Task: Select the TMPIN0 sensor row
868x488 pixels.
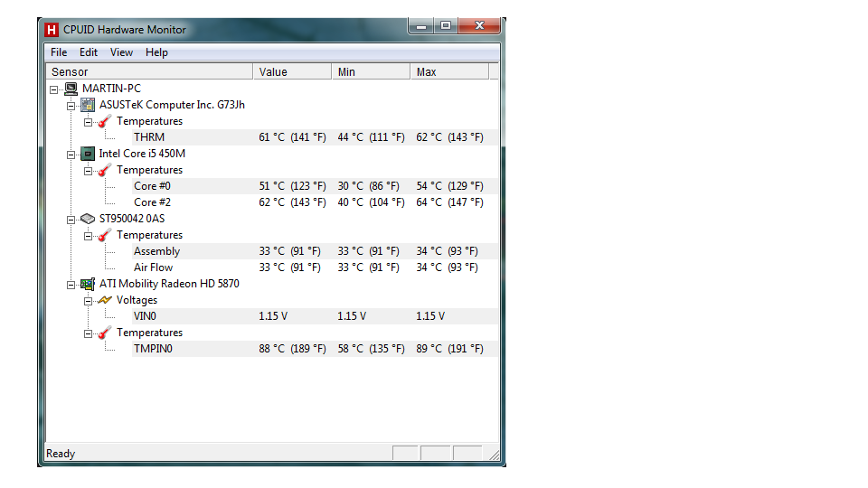Action: tap(315, 349)
